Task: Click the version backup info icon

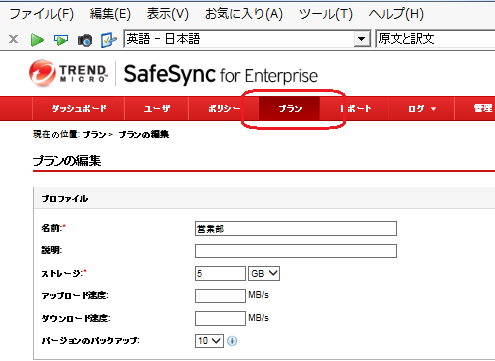Action: 232,341
